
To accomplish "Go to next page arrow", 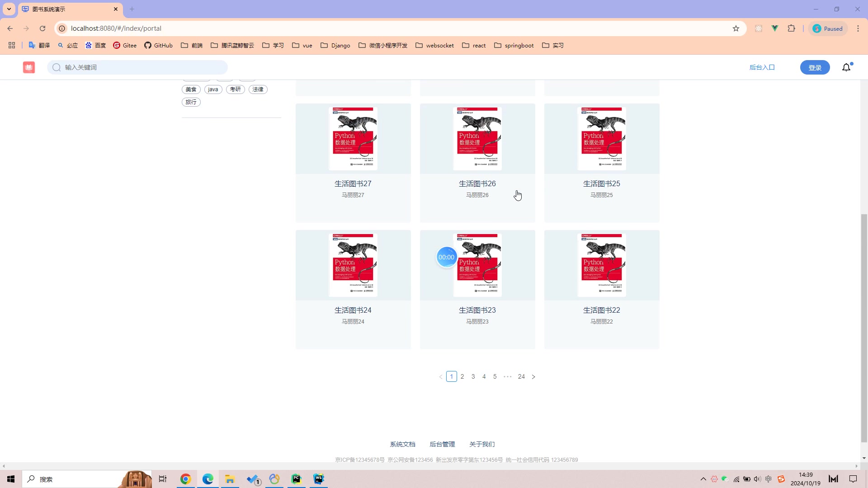I will tap(533, 377).
